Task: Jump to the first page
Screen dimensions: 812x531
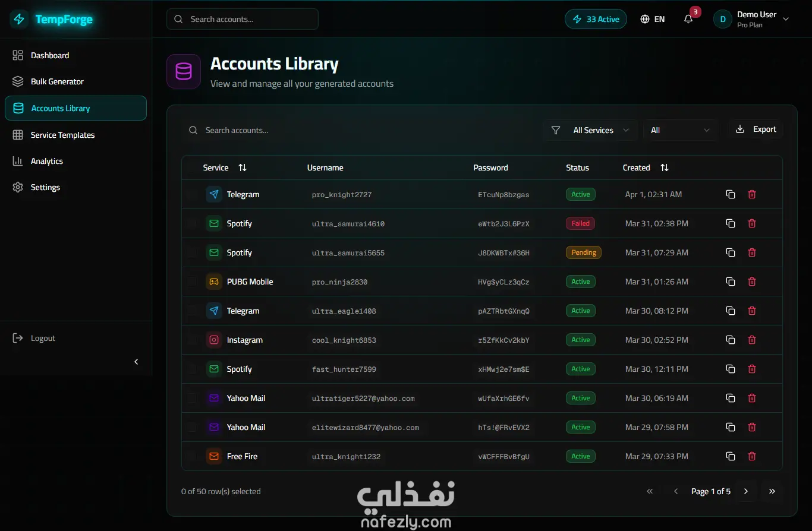Action: tap(650, 491)
